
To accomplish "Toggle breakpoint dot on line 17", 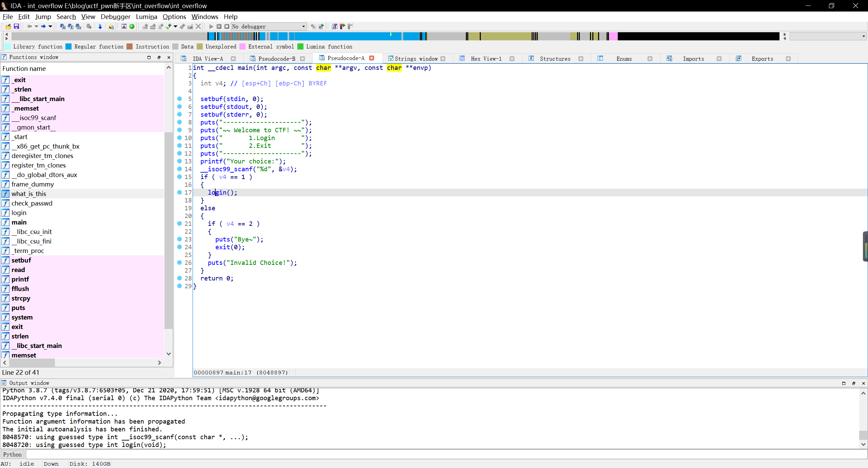I will coord(180,192).
